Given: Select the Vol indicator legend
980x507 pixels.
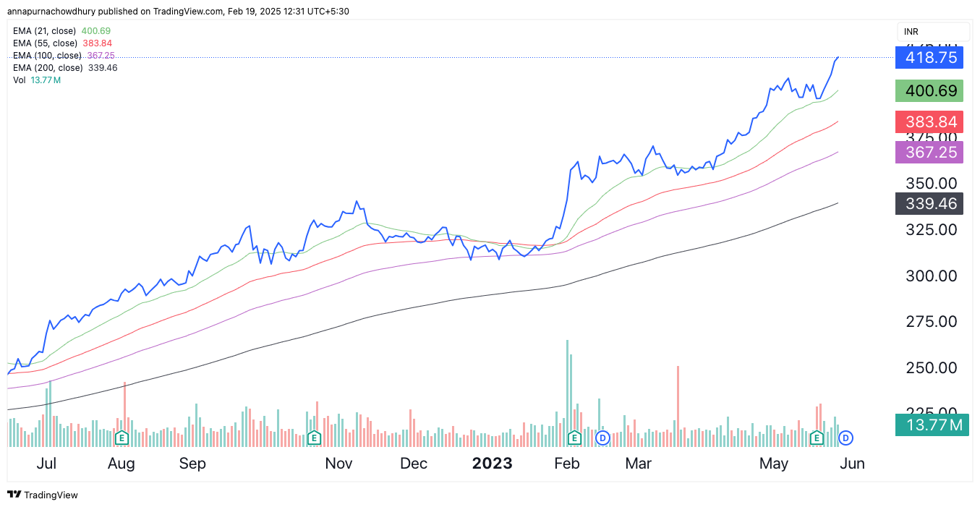Looking at the screenshot, I should click(x=20, y=80).
